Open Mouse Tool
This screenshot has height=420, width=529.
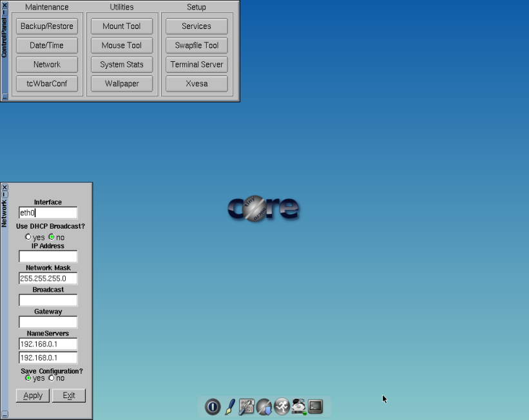[122, 45]
